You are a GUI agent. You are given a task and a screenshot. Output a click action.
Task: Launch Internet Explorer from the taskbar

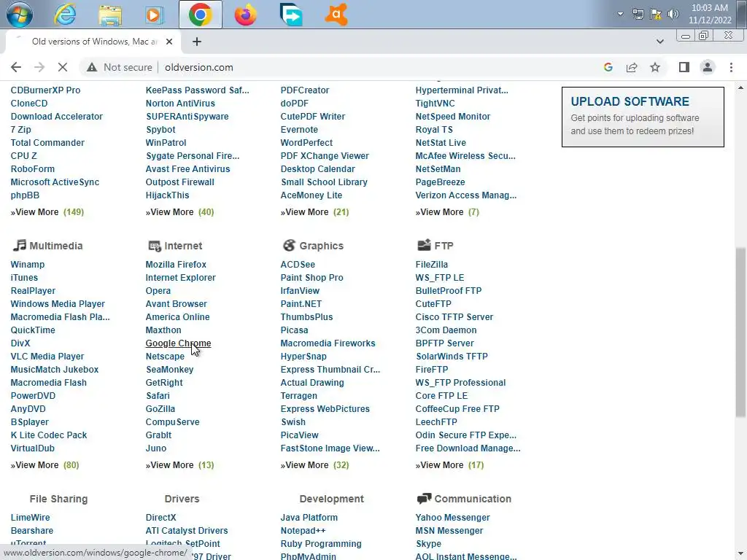pyautogui.click(x=65, y=15)
